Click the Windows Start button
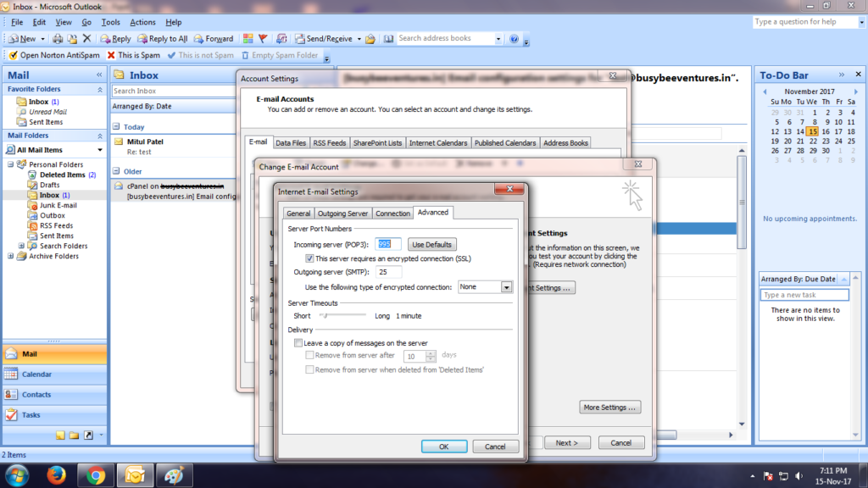 (x=17, y=475)
